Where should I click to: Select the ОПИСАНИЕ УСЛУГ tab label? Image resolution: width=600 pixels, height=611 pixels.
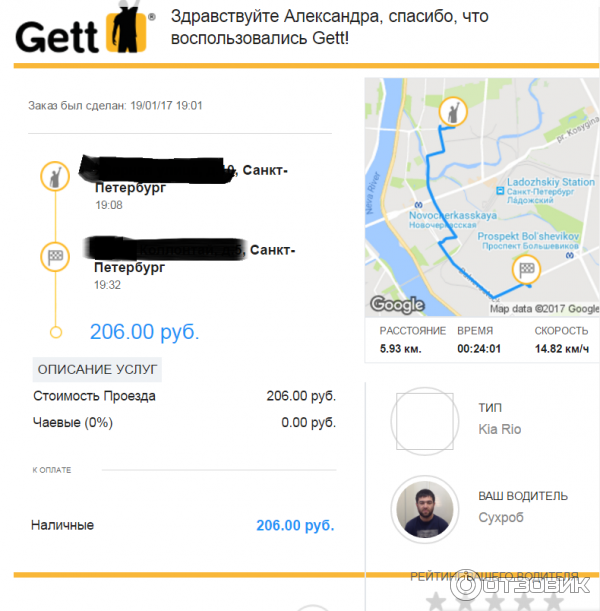click(x=97, y=369)
